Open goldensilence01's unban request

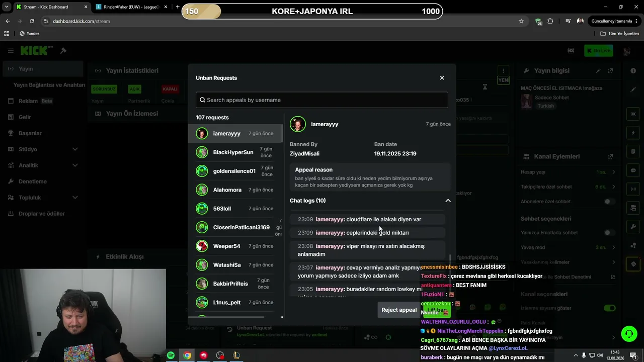tap(235, 171)
